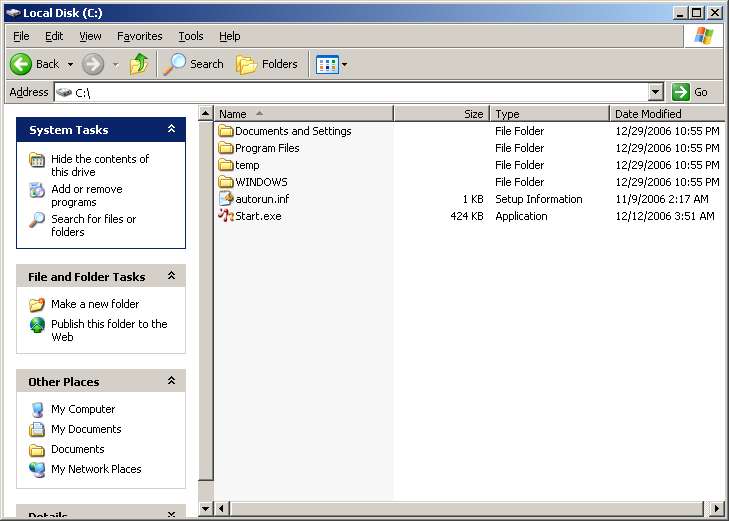Sort by the Name column header
The image size is (729, 521).
coord(304,114)
